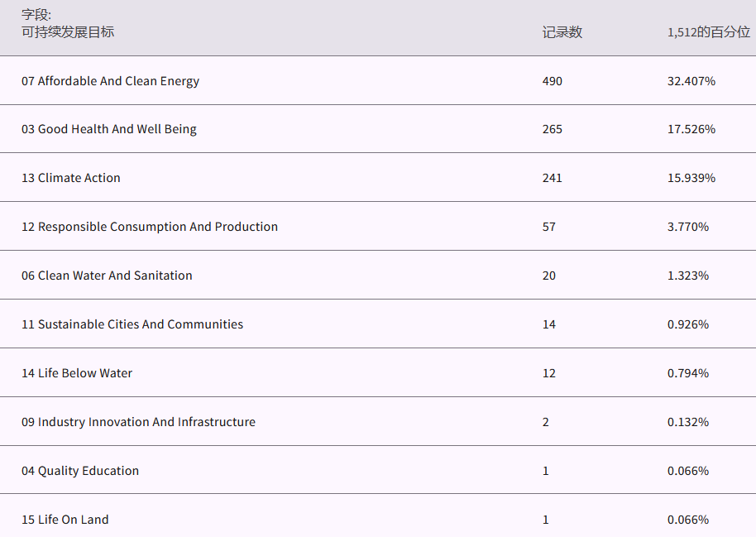Click the 14 Life Below Water label
The height and width of the screenshot is (537, 756).
click(x=77, y=373)
